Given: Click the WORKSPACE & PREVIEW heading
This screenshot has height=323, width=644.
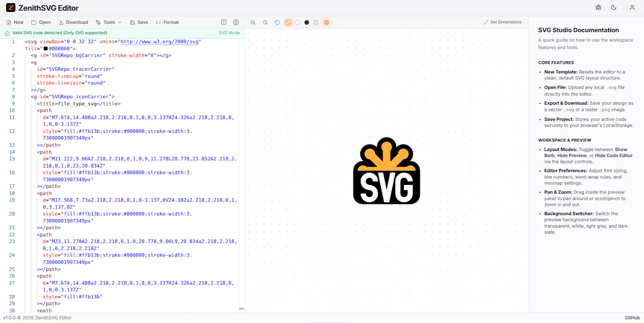Looking at the screenshot, I should [x=565, y=140].
